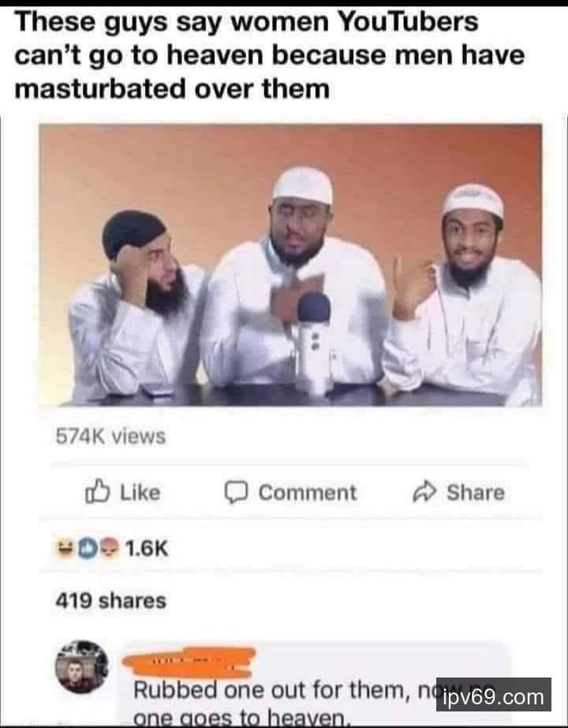Click the orange-redacted commenter name
Image resolution: width=568 pixels, height=728 pixels.
coord(189,661)
